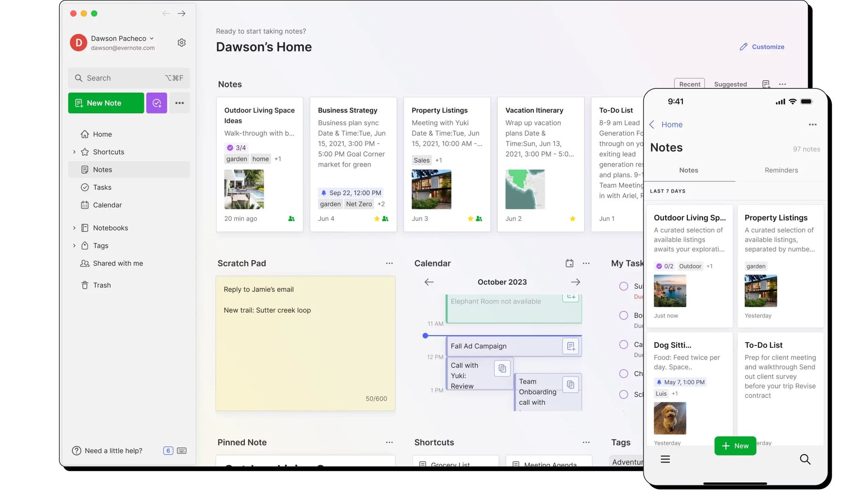Screen dimensions: 868x492
Task: Open the AI assistant icon next to New Note
Action: 157,102
